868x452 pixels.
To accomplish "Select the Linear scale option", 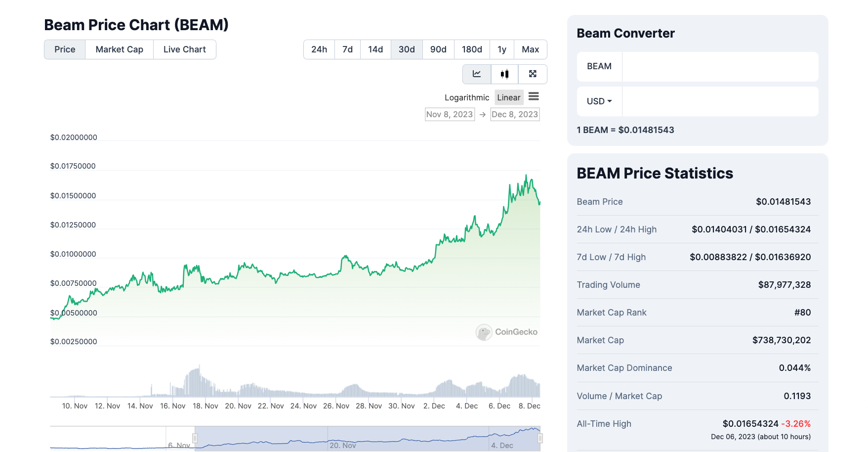I will click(509, 97).
